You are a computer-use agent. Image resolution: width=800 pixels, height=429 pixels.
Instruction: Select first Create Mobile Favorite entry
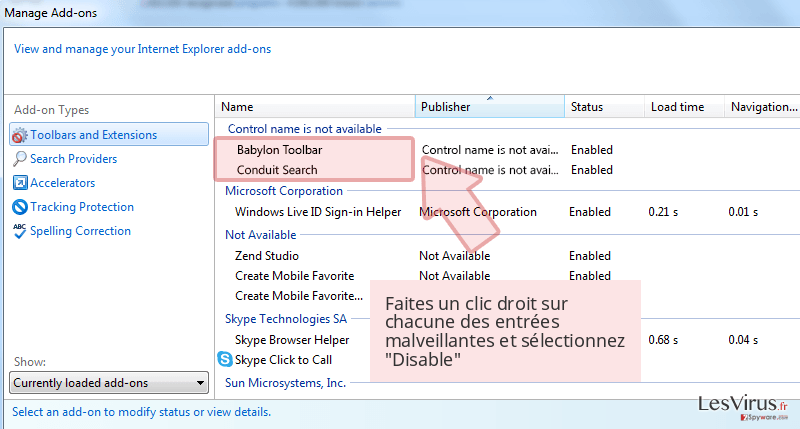pos(294,275)
